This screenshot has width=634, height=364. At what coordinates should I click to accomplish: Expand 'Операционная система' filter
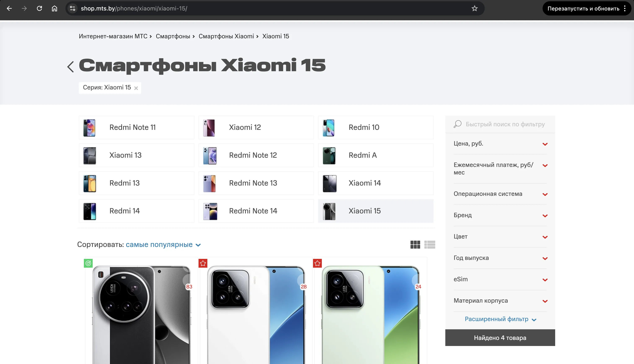500,194
